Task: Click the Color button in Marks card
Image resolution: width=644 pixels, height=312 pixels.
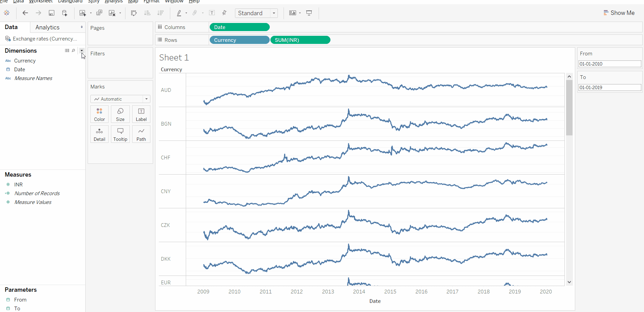Action: (x=99, y=114)
